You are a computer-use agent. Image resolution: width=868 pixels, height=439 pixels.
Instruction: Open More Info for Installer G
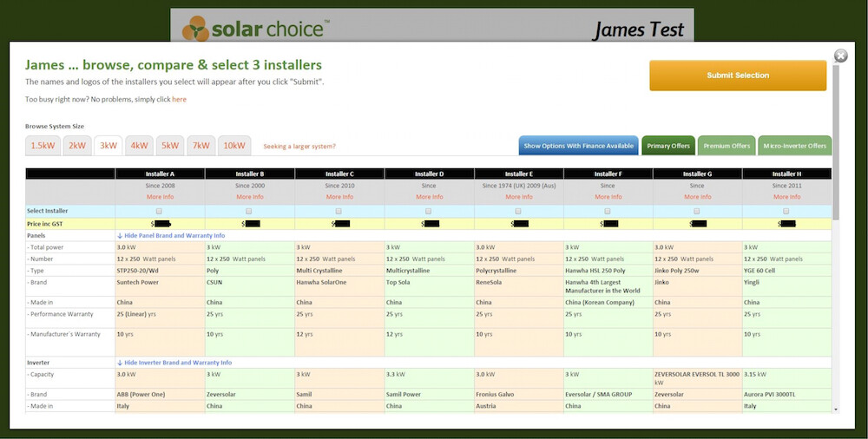698,197
